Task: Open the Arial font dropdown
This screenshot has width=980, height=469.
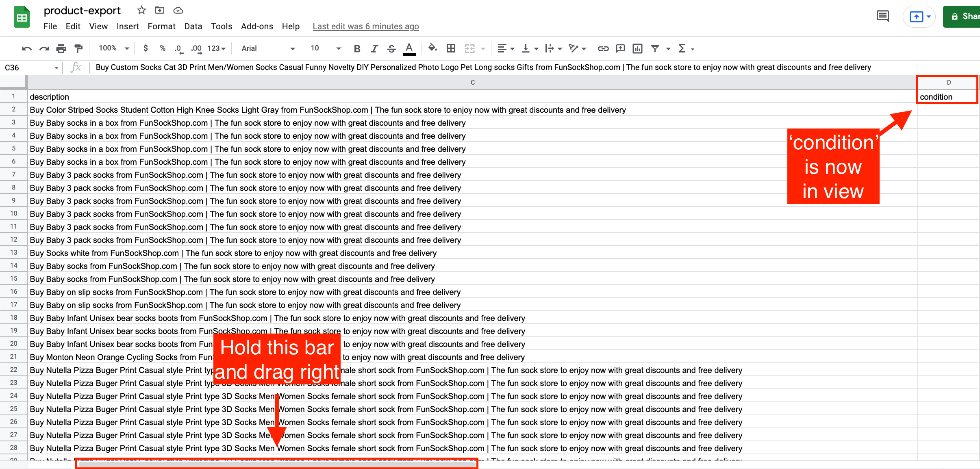Action: pos(268,48)
